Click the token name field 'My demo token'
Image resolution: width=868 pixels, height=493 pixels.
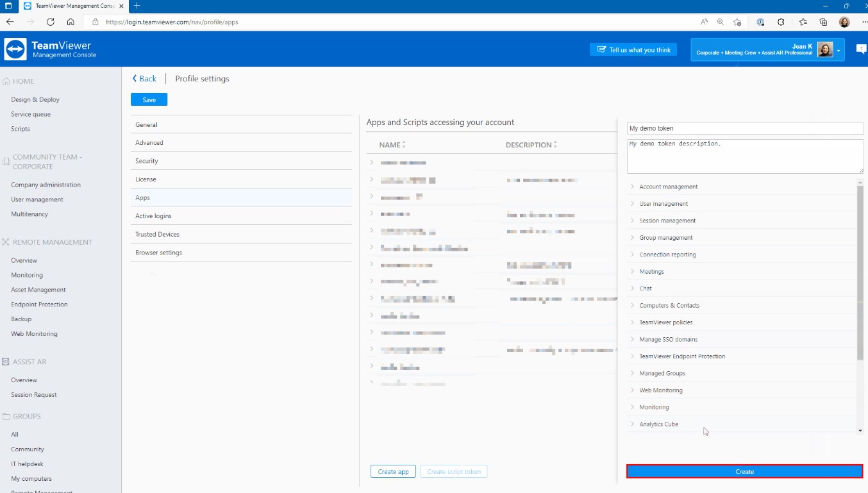tap(746, 128)
